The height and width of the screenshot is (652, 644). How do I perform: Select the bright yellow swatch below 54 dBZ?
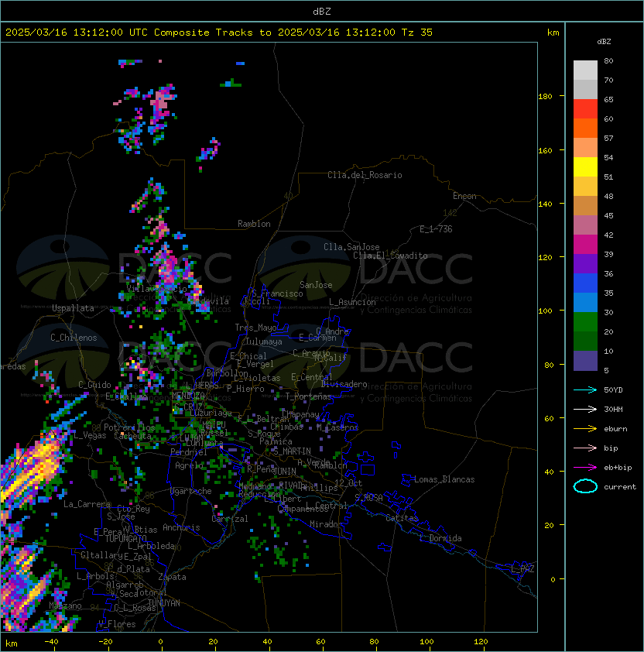585,167
